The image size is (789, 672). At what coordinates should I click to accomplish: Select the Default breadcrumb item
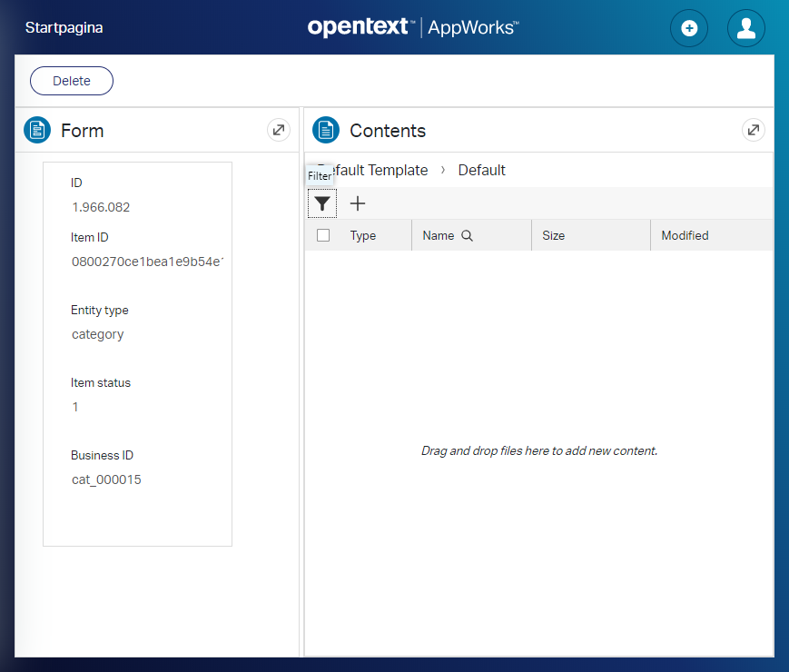[x=481, y=170]
